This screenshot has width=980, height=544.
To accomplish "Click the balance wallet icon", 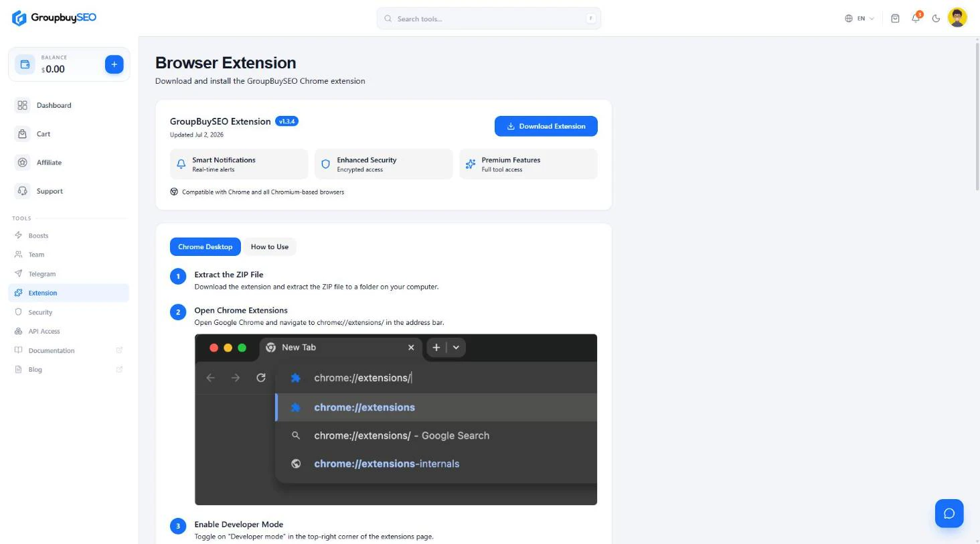I will point(25,64).
